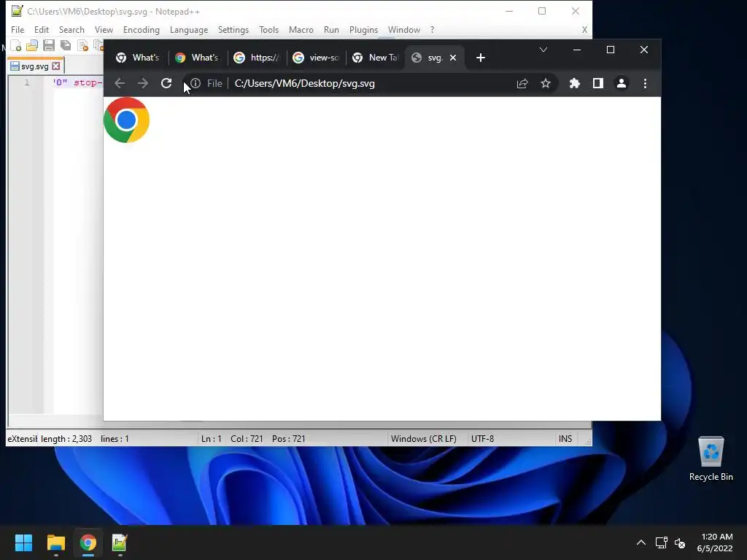Open Notepad++ Plugins menu
Screen dimensions: 747x560
click(x=363, y=29)
